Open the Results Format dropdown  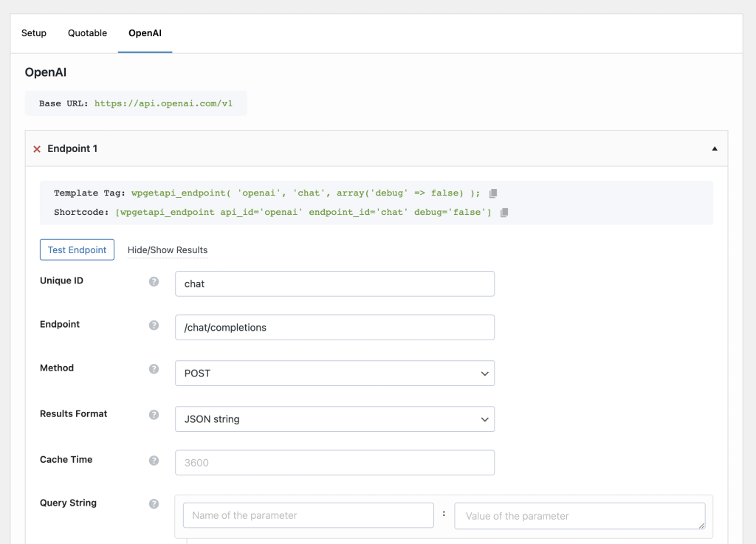click(x=334, y=419)
